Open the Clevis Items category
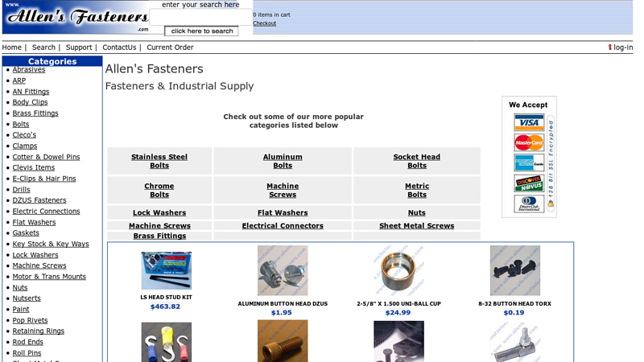This screenshot has height=362, width=644. pyautogui.click(x=33, y=167)
